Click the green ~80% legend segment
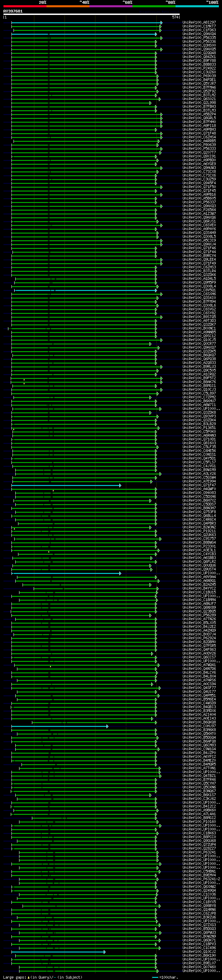The height and width of the screenshot is (980, 222). tap(154, 6)
